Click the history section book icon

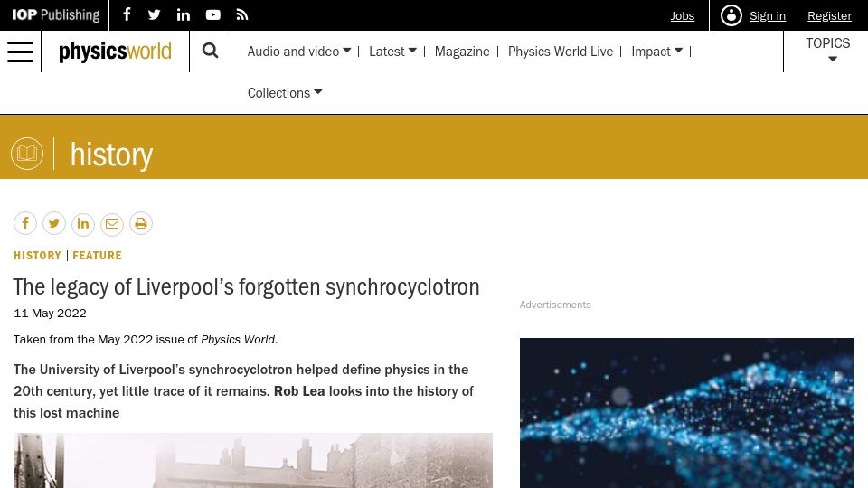[27, 154]
